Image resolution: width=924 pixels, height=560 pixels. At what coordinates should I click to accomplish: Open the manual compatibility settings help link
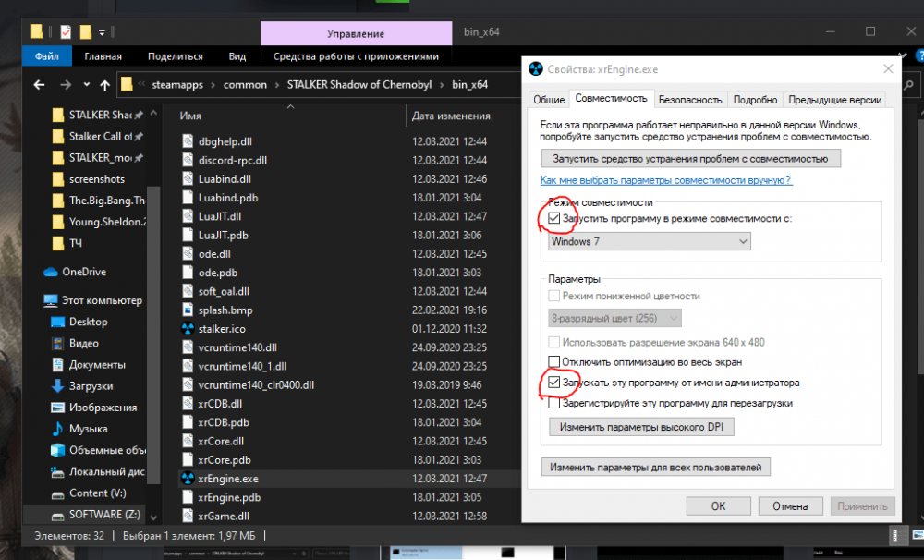pyautogui.click(x=665, y=181)
